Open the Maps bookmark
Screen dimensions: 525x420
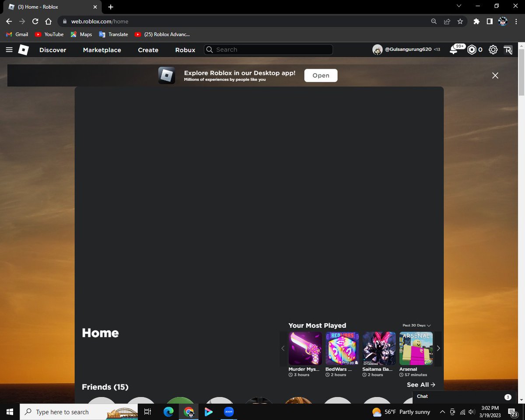(x=81, y=34)
